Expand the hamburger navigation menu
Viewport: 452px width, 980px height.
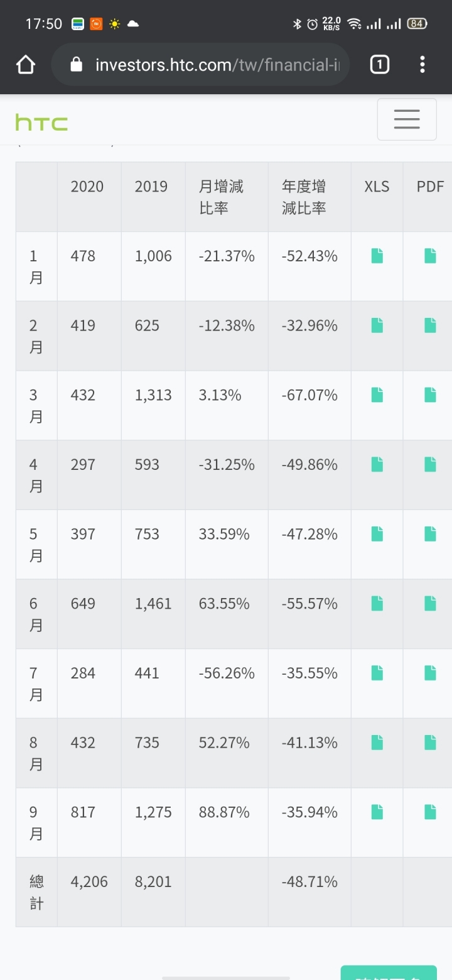(x=406, y=119)
